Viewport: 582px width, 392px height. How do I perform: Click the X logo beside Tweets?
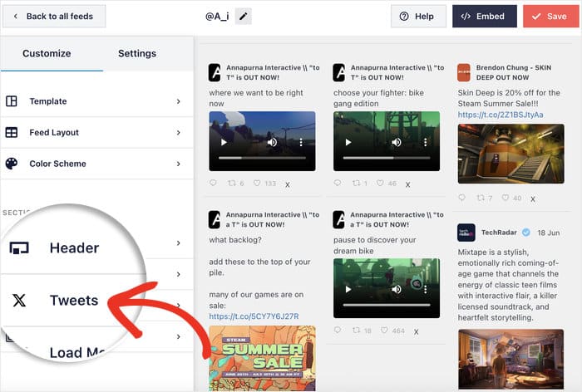point(19,300)
